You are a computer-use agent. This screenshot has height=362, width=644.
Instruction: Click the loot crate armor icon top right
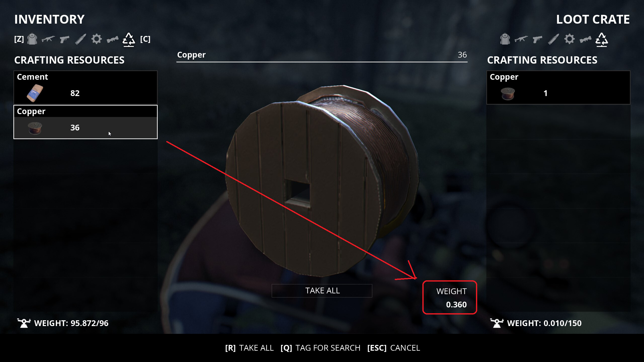[505, 39]
